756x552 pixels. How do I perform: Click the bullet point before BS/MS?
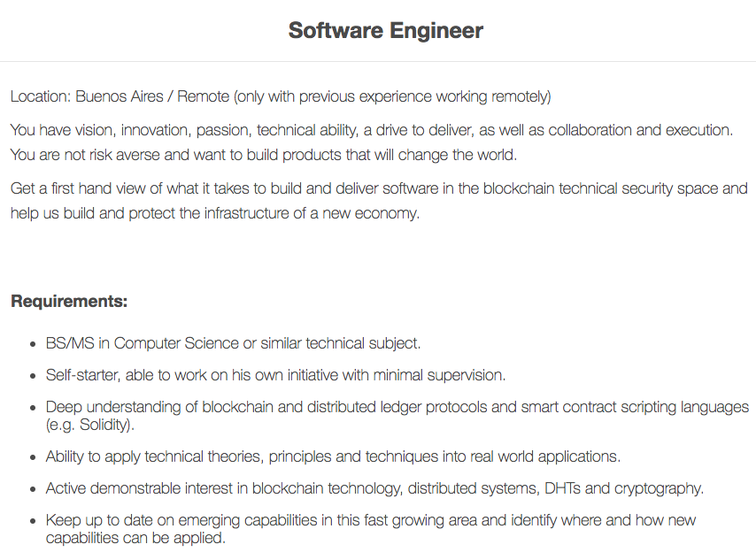(x=32, y=344)
